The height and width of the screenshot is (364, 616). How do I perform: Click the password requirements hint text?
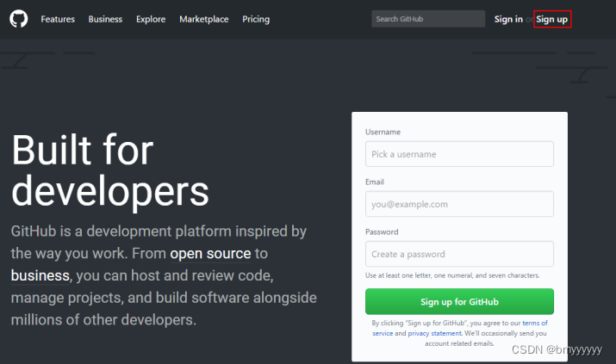(x=452, y=275)
